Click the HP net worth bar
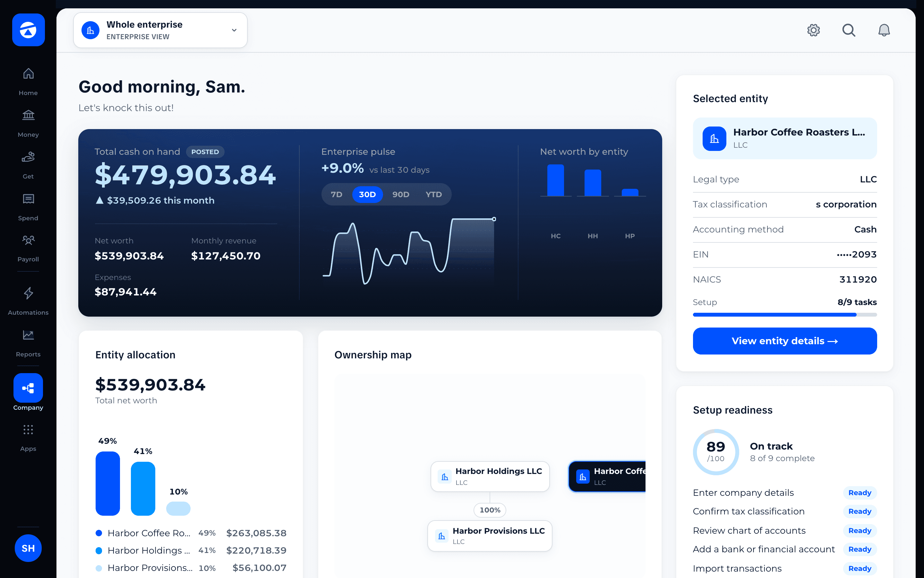This screenshot has width=924, height=578. click(x=629, y=192)
